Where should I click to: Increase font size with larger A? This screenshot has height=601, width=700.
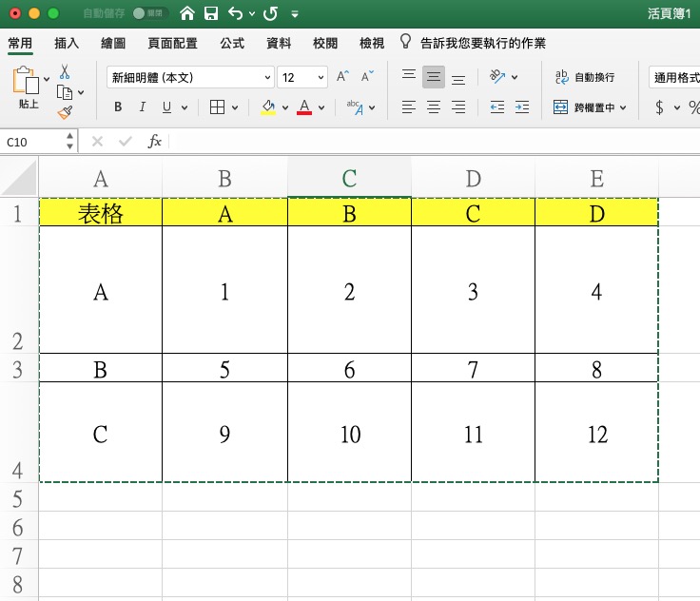[342, 76]
